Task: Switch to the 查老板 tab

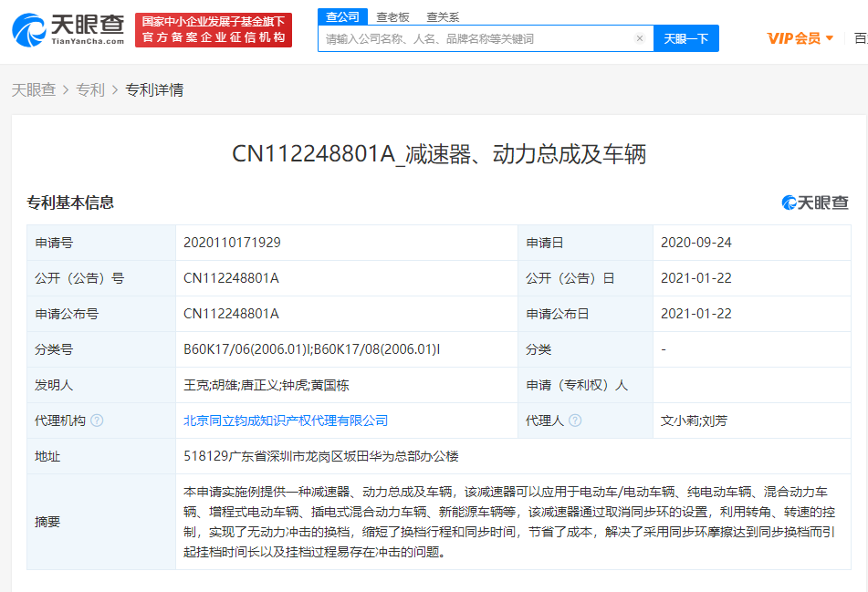Action: coord(392,16)
